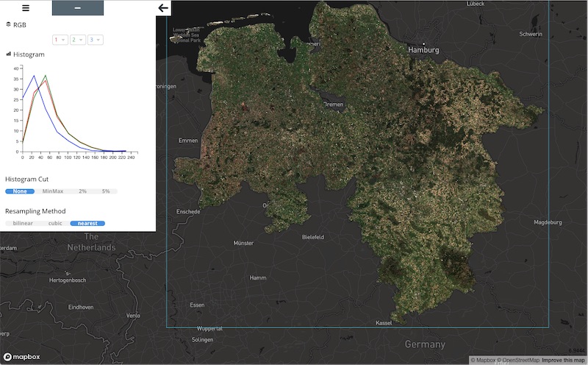Click the Hamburg city label on map
The image size is (588, 365).
click(x=423, y=50)
